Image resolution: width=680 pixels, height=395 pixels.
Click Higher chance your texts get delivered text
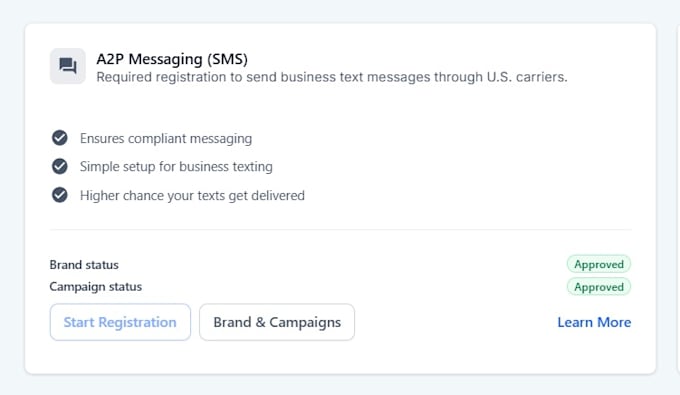(192, 196)
